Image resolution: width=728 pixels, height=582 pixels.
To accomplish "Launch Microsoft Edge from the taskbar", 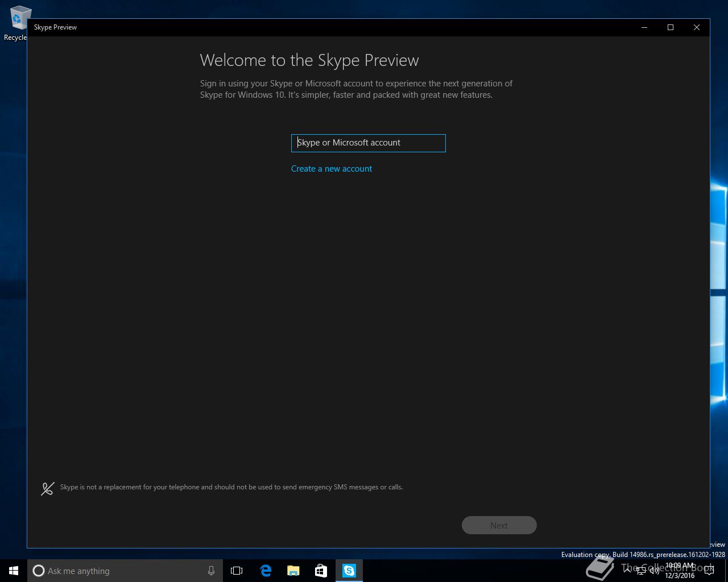I will (x=266, y=571).
